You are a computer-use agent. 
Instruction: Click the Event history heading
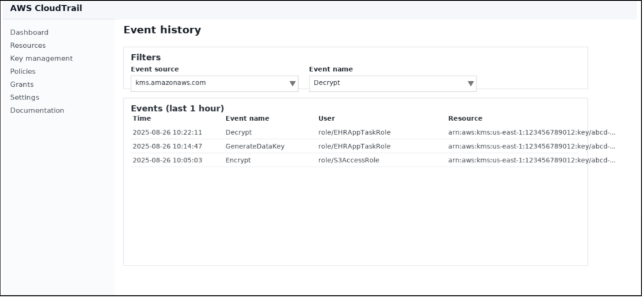click(162, 30)
